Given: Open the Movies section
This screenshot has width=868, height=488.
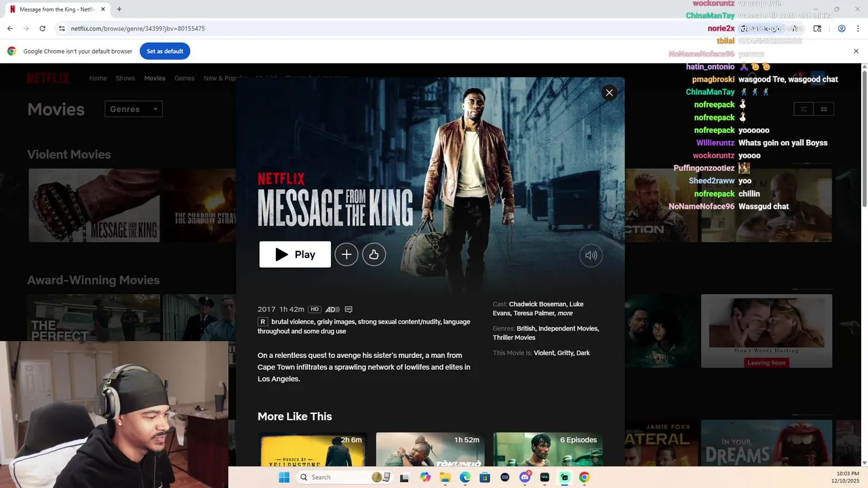Looking at the screenshot, I should [155, 78].
